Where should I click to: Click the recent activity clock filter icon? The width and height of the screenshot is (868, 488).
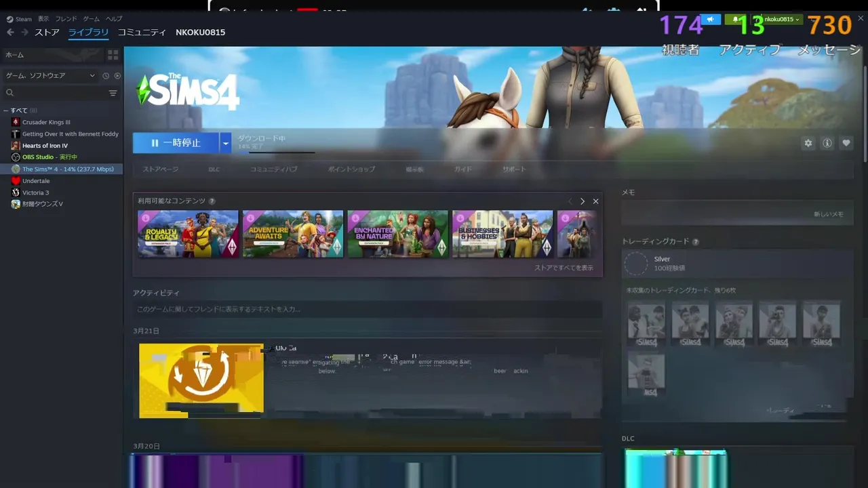pos(106,76)
